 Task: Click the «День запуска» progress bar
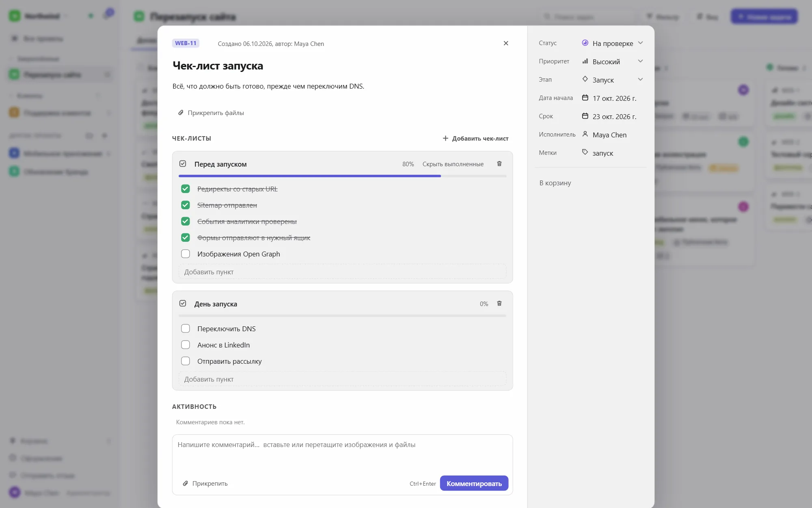tap(342, 316)
